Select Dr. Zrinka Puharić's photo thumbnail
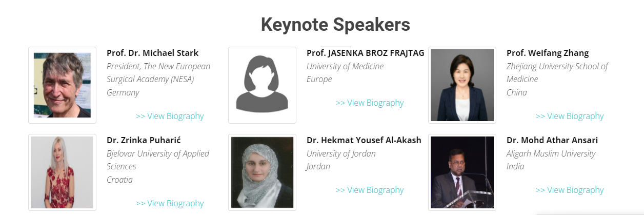Image resolution: width=644 pixels, height=215 pixels. tap(62, 172)
